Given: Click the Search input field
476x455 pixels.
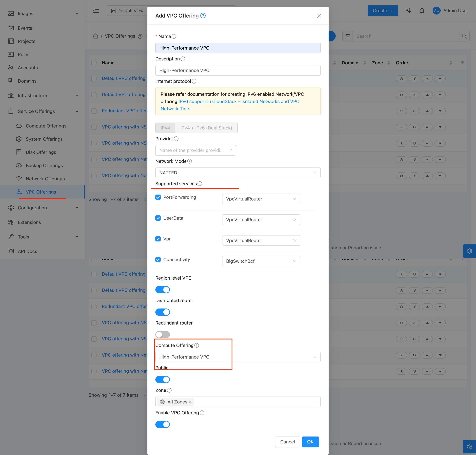Looking at the screenshot, I should coord(406,36).
